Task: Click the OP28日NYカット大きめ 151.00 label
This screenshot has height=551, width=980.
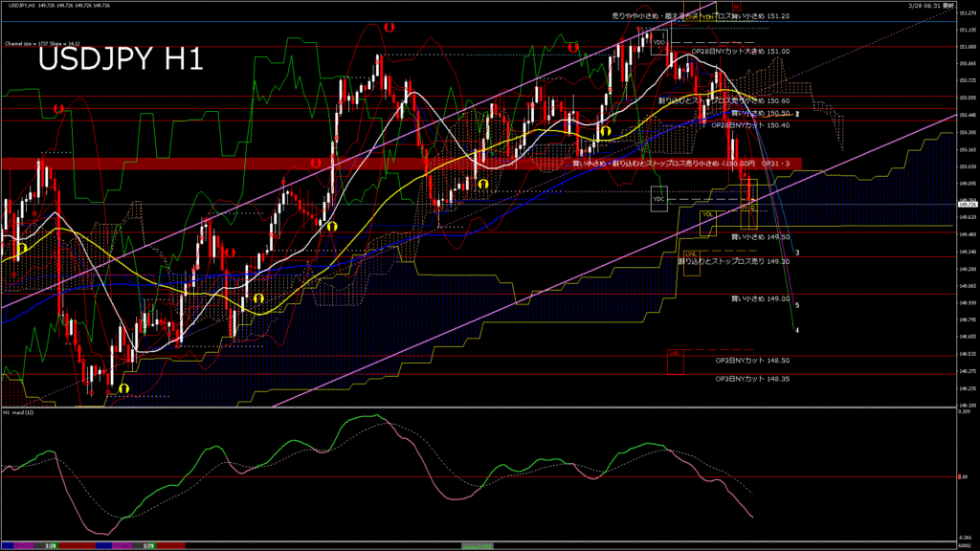Action: pyautogui.click(x=740, y=52)
